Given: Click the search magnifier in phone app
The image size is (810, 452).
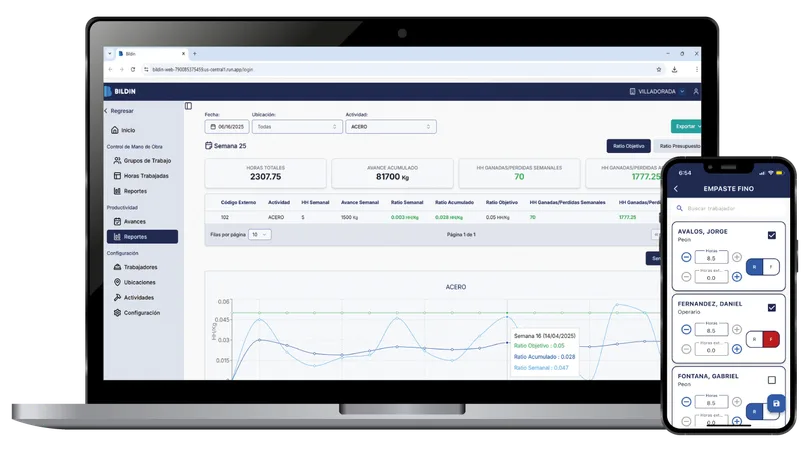Looking at the screenshot, I should pos(680,208).
